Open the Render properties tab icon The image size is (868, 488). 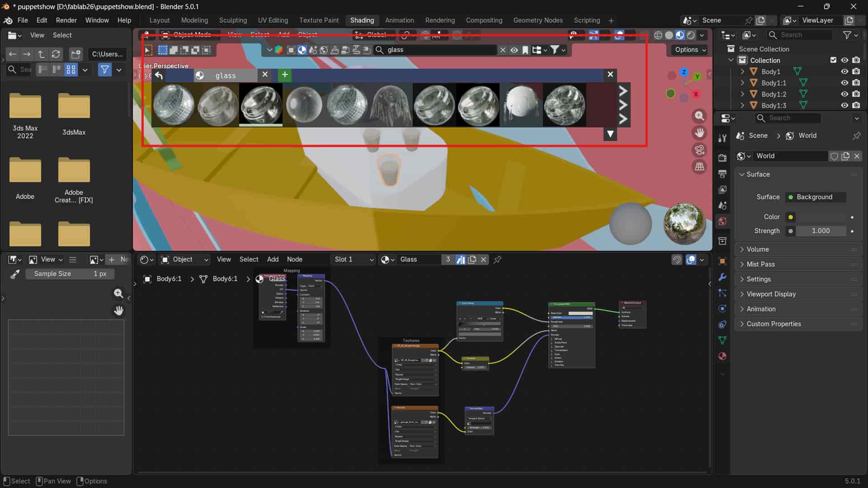pos(722,158)
